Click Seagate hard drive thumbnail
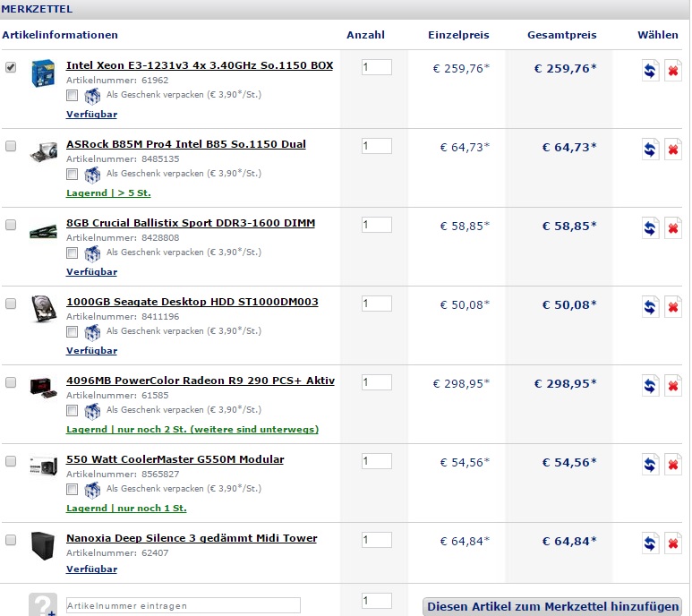This screenshot has width=692, height=616. [44, 308]
